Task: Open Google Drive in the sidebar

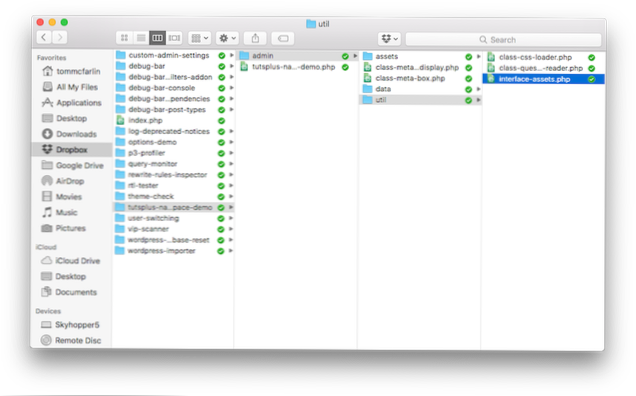Action: pyautogui.click(x=72, y=165)
